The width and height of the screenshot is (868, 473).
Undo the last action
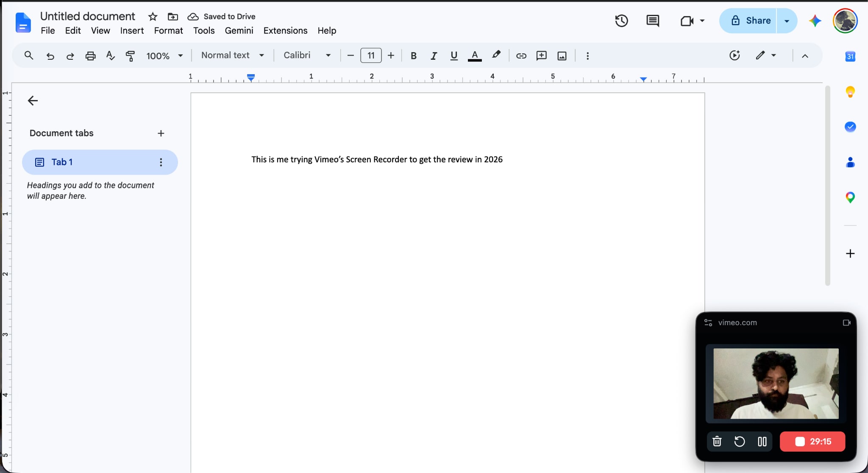pyautogui.click(x=50, y=56)
